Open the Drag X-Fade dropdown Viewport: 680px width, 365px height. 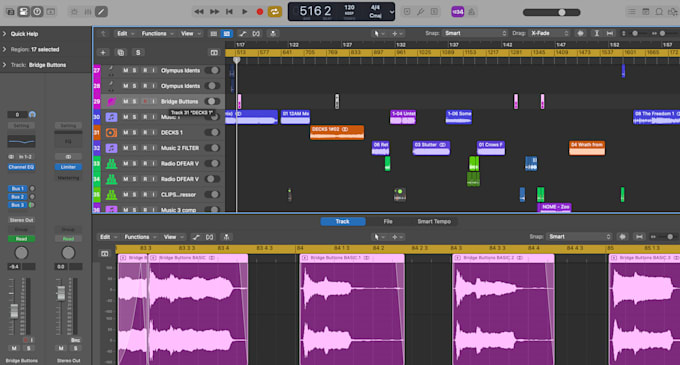(549, 33)
